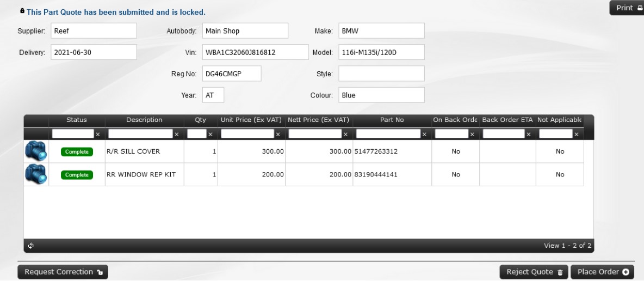Click unit price 300.00 cell
The image size is (644, 281).
click(x=251, y=151)
